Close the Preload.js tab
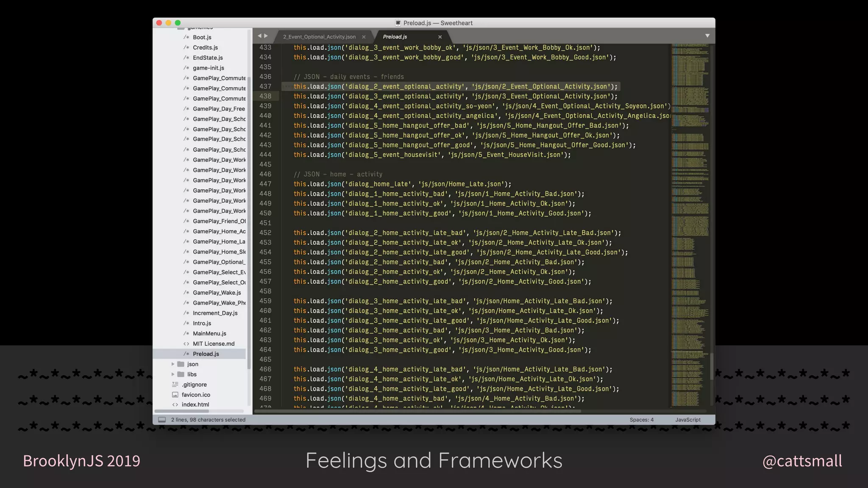 coord(440,37)
